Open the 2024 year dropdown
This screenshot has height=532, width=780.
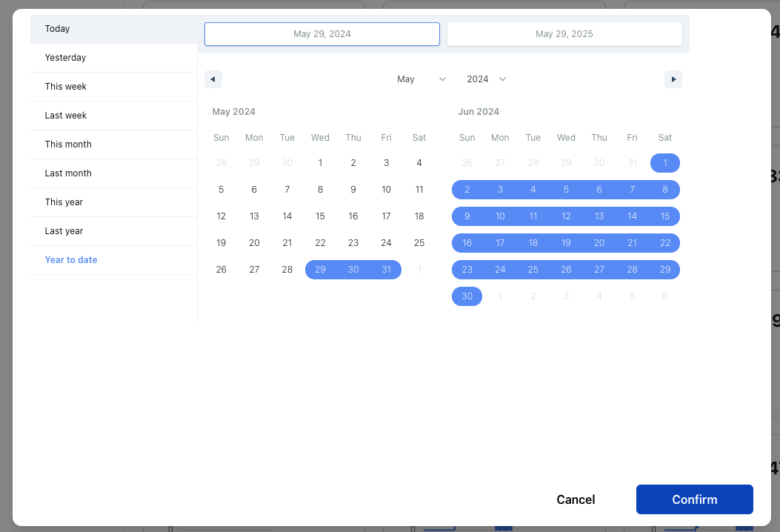tap(486, 79)
